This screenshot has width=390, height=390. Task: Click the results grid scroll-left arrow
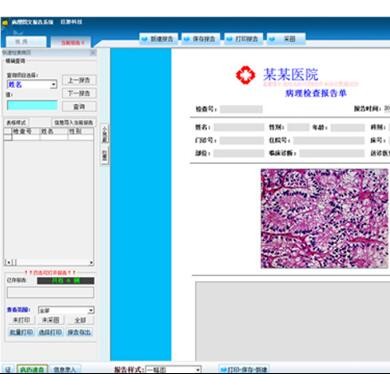(9, 262)
